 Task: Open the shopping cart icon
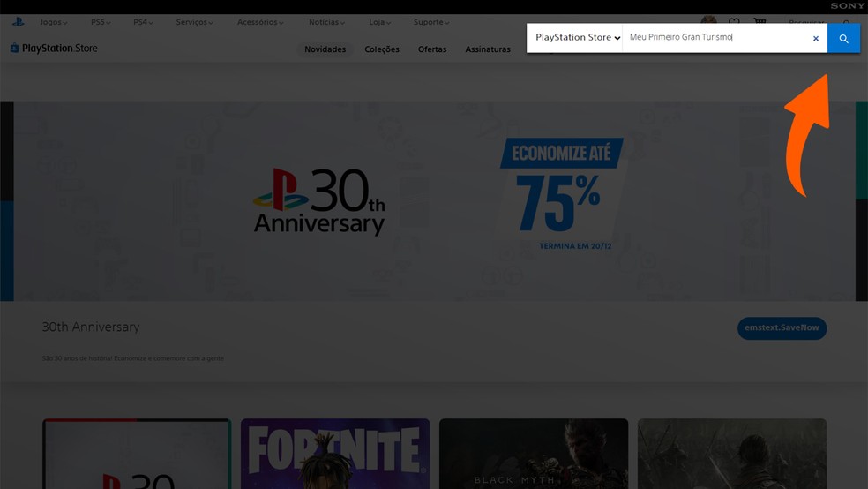click(x=759, y=21)
